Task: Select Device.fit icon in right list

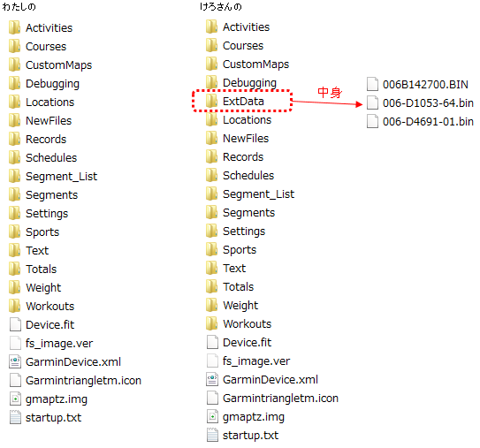Action: [212, 343]
